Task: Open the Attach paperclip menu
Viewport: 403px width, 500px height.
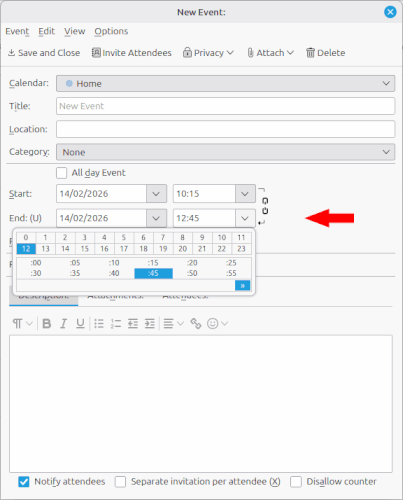Action: pyautogui.click(x=270, y=53)
